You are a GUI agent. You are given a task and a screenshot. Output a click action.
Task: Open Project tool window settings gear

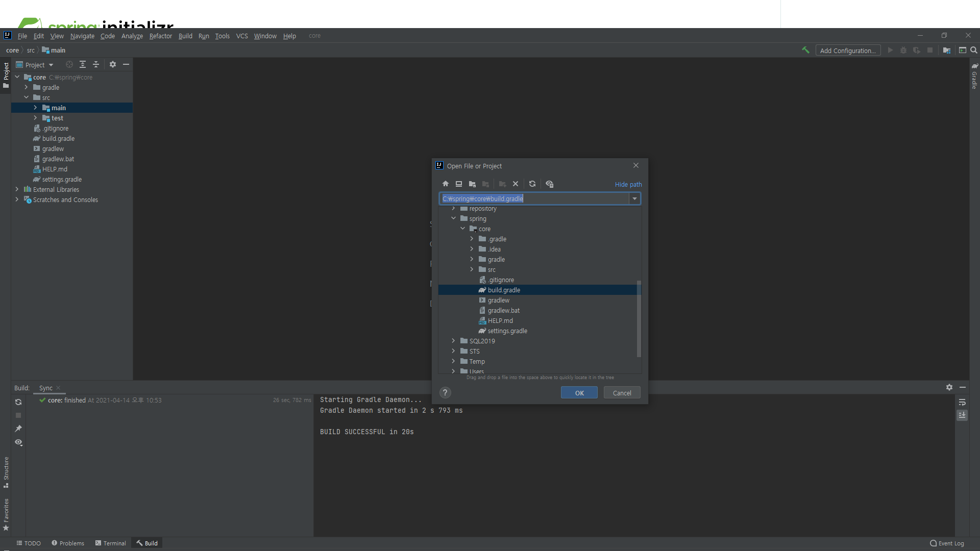[113, 65]
